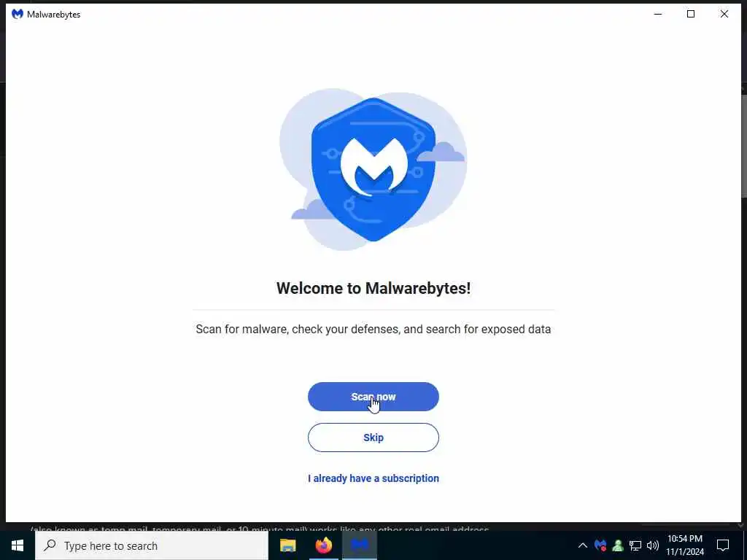Open the I already have a subscription link

point(373,478)
